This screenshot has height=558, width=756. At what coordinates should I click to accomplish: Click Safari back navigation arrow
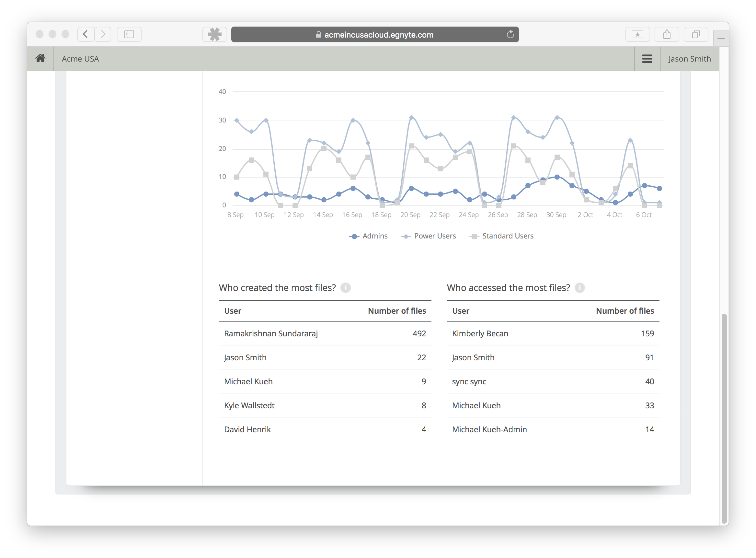coord(86,34)
